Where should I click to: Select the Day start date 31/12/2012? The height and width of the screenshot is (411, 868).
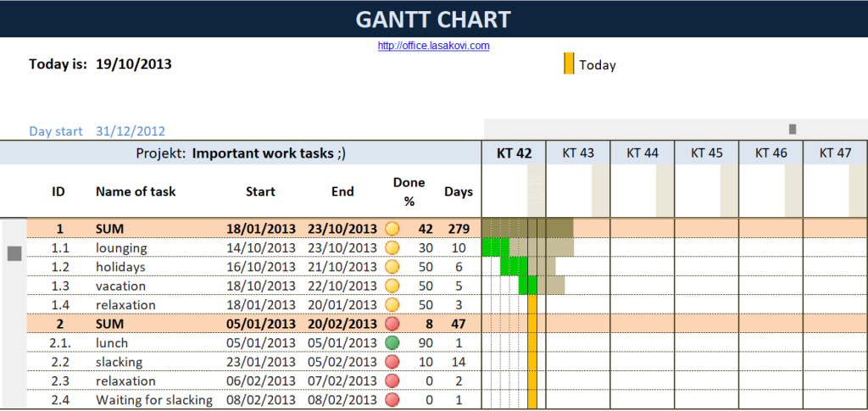tap(131, 131)
